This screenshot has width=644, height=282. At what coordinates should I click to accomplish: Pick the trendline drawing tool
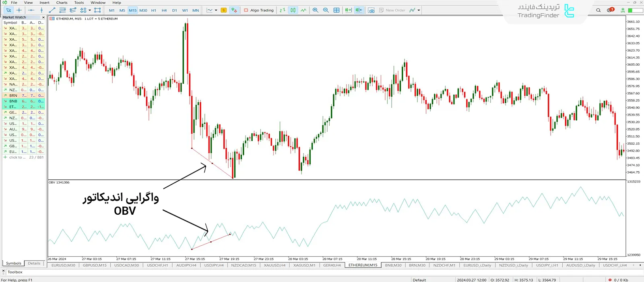tap(52, 10)
